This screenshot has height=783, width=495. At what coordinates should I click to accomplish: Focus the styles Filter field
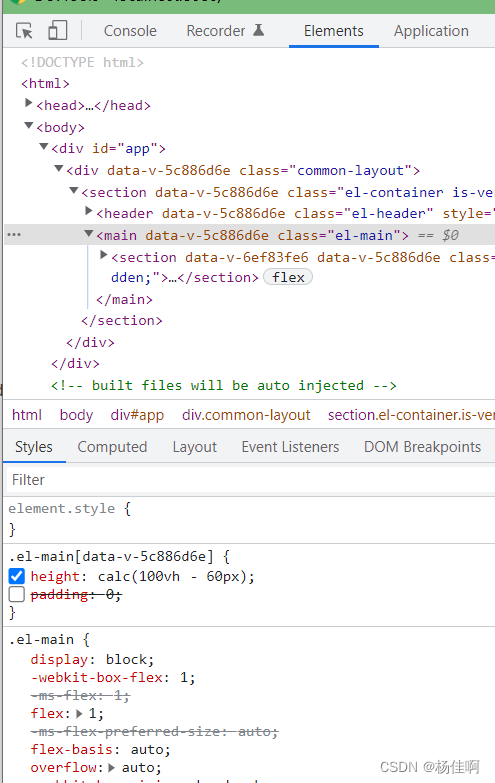click(250, 480)
